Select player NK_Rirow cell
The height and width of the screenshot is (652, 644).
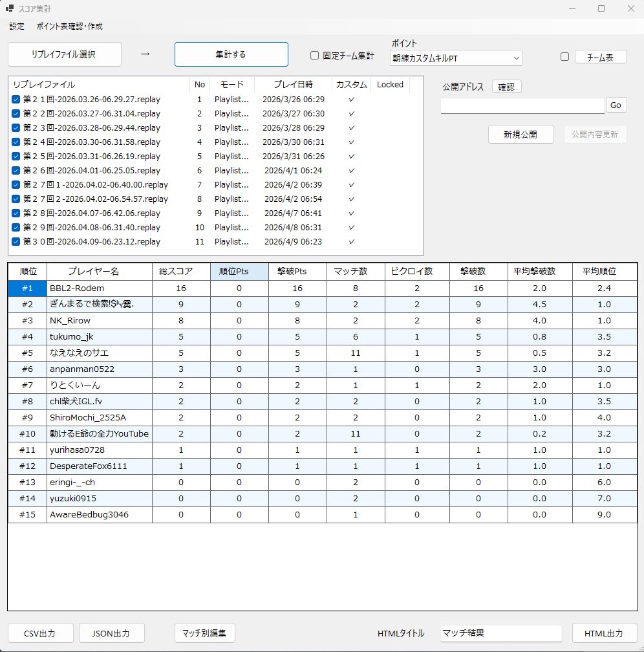pos(100,321)
